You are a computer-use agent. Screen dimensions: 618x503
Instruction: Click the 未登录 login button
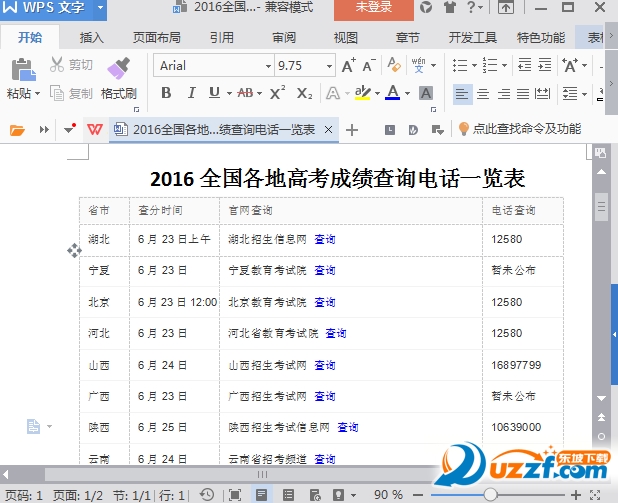coord(375,9)
